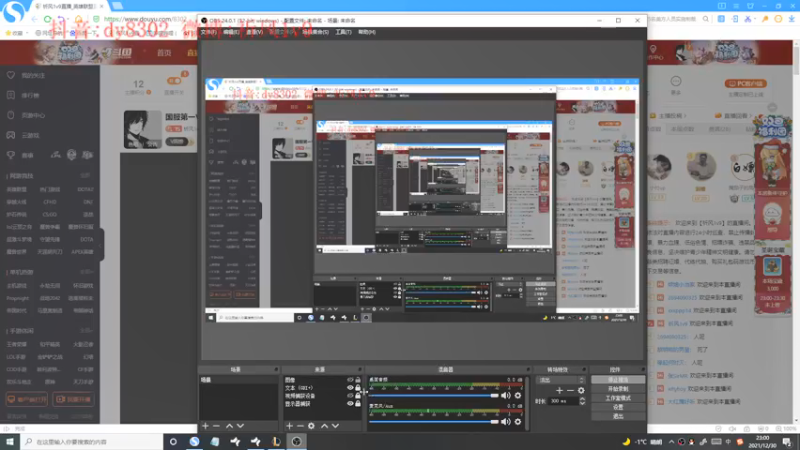This screenshot has width=800, height=450.
Task: Click the clock in the Windows system tray
Action: 762,441
